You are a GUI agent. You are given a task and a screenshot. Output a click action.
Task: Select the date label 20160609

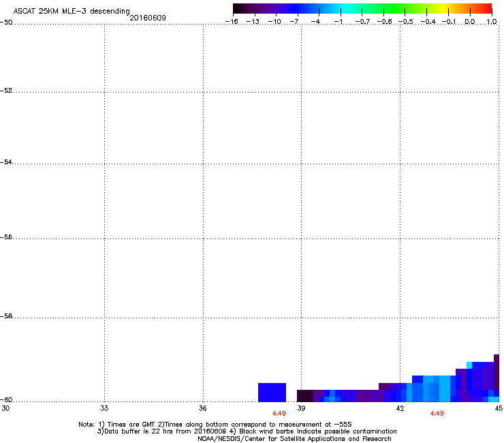[x=148, y=18]
